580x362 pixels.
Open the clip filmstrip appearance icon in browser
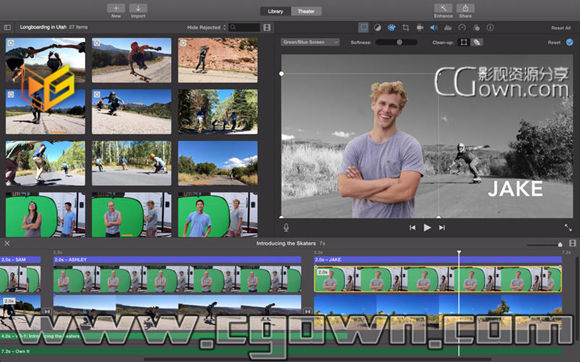point(267,27)
